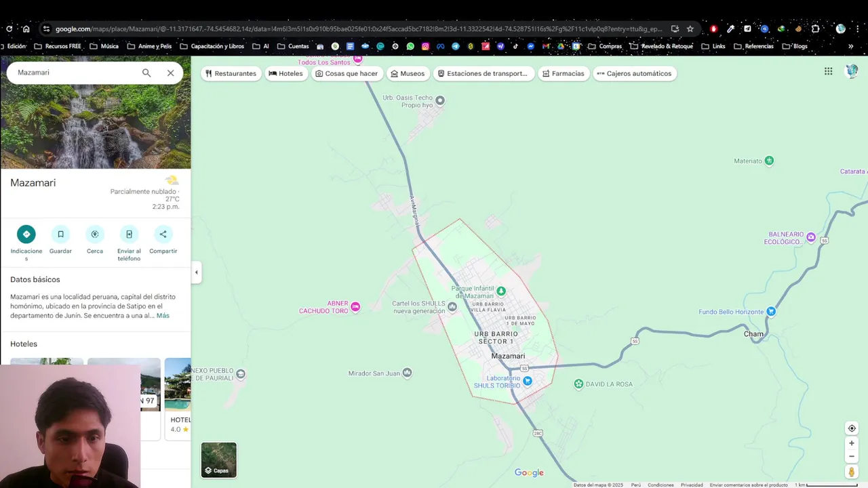Open the Mazamari waterfall header photo
Screen dimensions: 868x488
coord(96,127)
